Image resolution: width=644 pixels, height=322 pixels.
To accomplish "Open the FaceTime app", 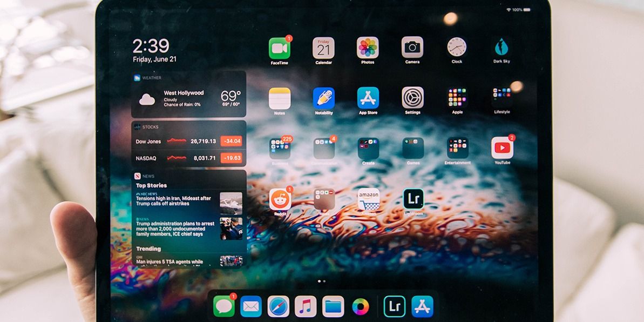I will [x=279, y=48].
